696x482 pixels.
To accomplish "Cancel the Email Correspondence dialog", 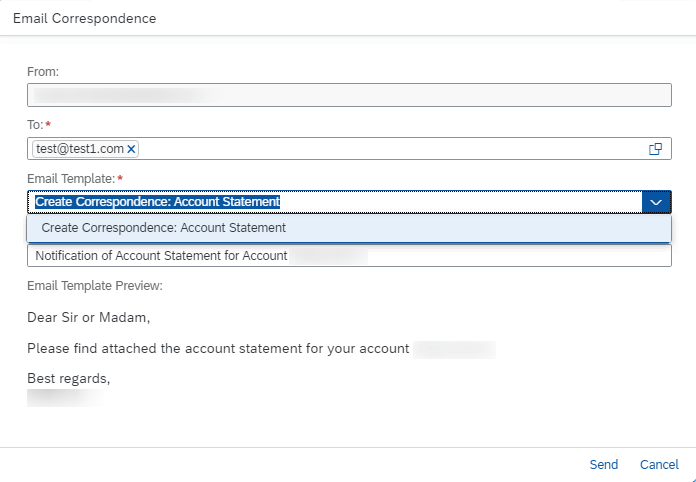I will point(659,465).
